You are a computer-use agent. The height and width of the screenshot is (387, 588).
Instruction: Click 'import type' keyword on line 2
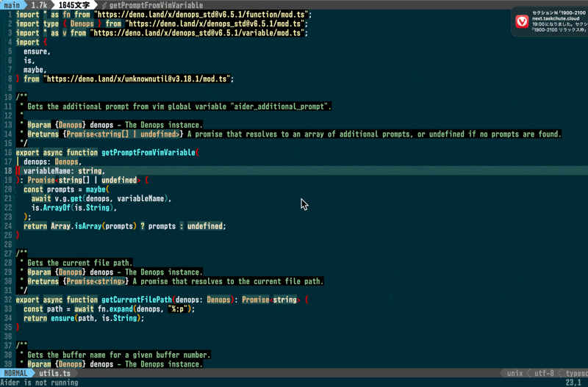click(x=37, y=23)
